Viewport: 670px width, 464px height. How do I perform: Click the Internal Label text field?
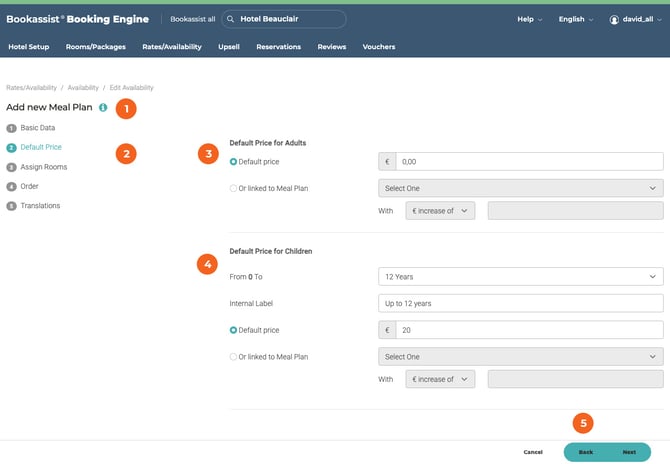click(x=520, y=302)
